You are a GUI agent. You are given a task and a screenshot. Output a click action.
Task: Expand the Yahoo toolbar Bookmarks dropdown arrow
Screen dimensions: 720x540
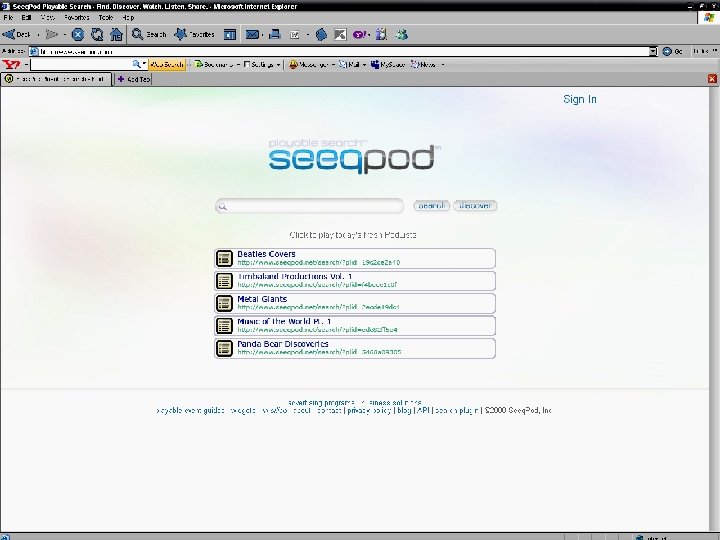238,65
